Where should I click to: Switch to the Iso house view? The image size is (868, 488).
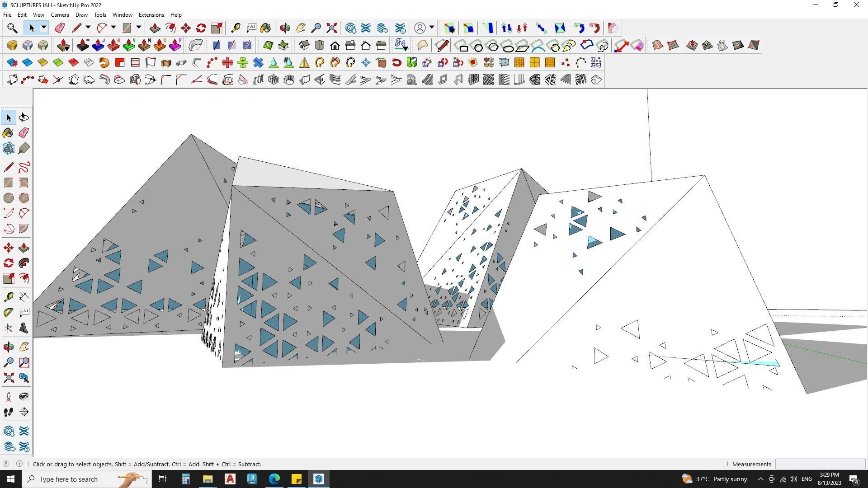coord(304,46)
